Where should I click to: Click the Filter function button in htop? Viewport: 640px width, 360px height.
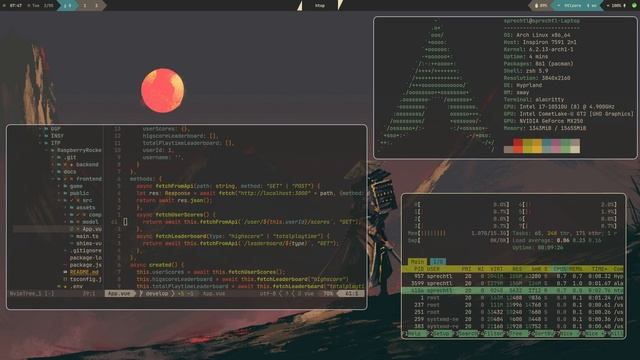[x=493, y=333]
